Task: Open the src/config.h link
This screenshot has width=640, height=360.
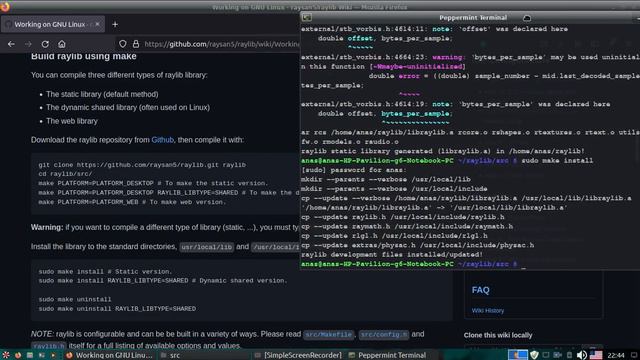Action: [x=384, y=334]
